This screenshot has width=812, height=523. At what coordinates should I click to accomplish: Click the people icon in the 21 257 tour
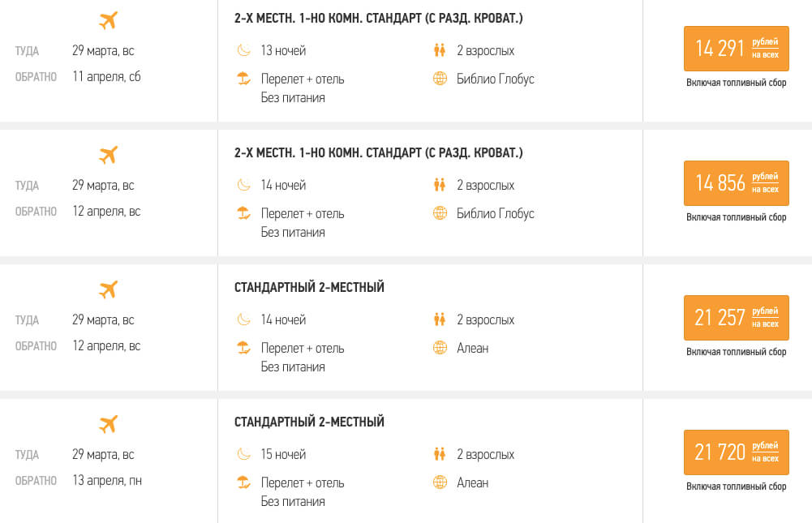pyautogui.click(x=440, y=319)
